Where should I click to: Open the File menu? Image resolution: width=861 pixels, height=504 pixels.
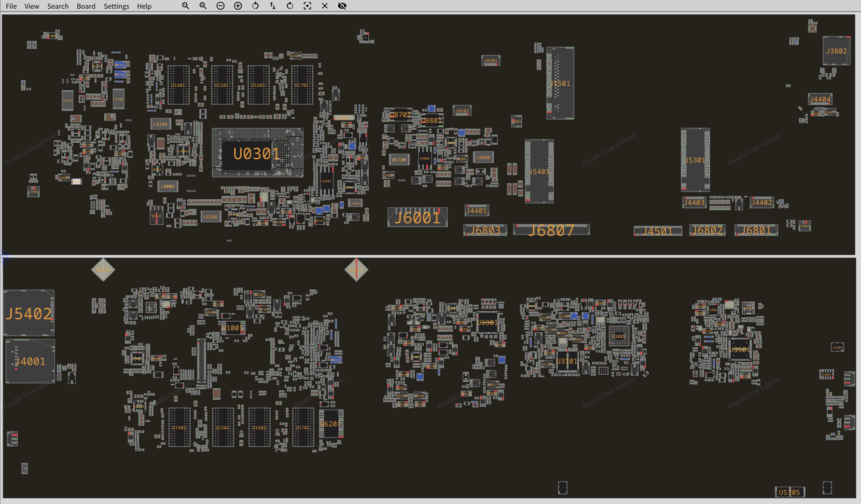pos(11,6)
